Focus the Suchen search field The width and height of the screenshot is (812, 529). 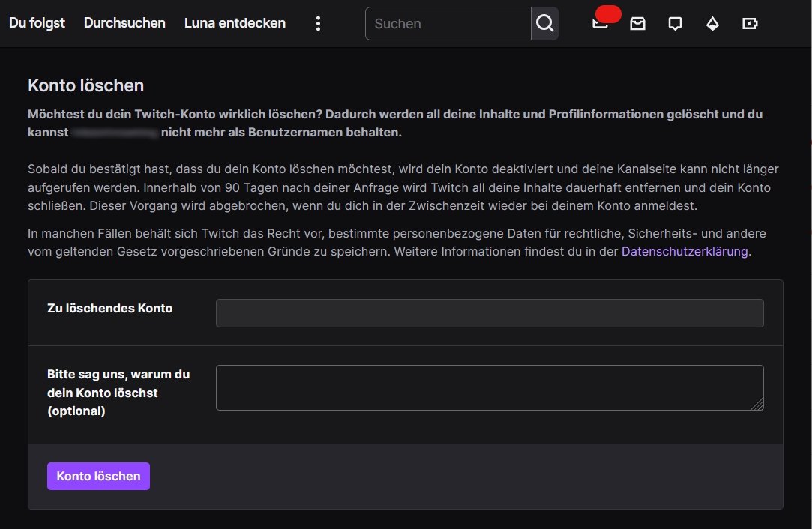pyautogui.click(x=448, y=24)
